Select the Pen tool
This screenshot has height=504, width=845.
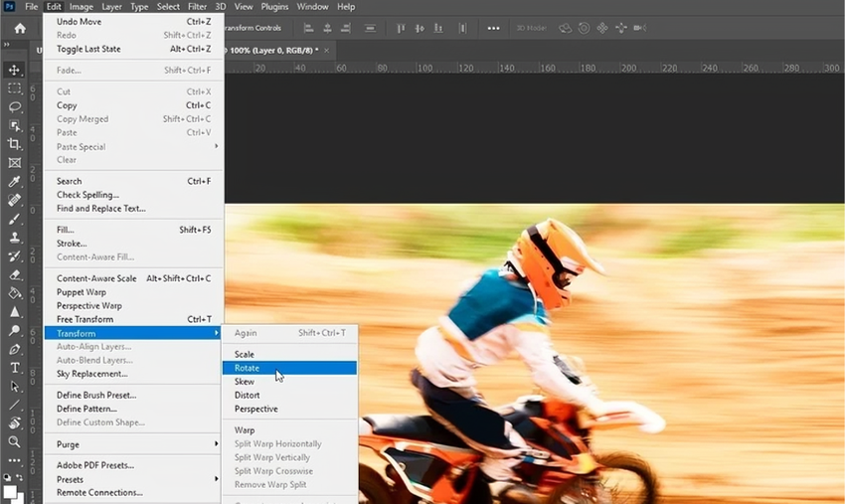[15, 349]
